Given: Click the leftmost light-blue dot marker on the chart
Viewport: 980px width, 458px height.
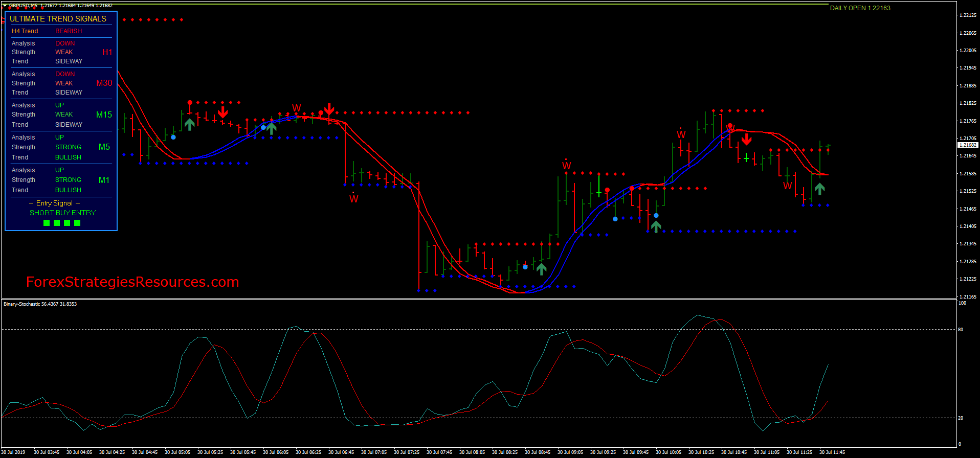Looking at the screenshot, I should point(173,137).
